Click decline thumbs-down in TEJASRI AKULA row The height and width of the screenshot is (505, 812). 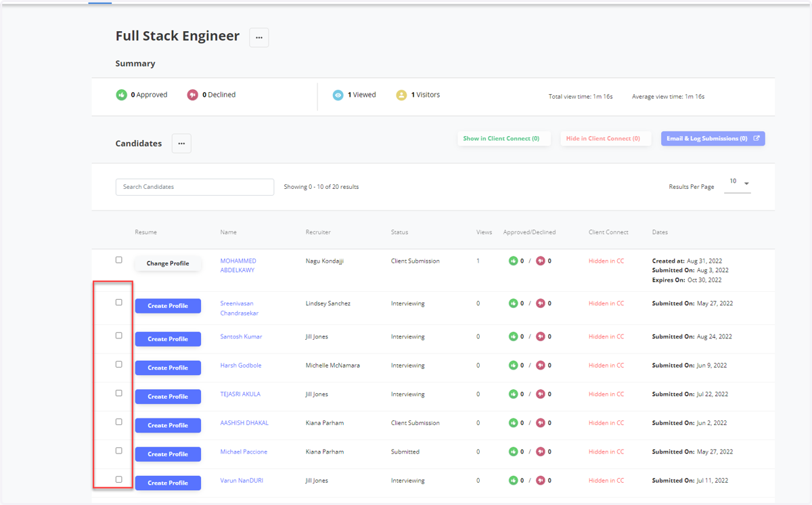[x=540, y=394]
